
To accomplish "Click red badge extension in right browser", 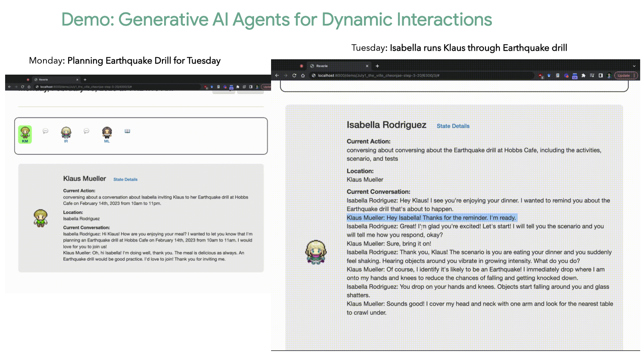I will tap(541, 76).
